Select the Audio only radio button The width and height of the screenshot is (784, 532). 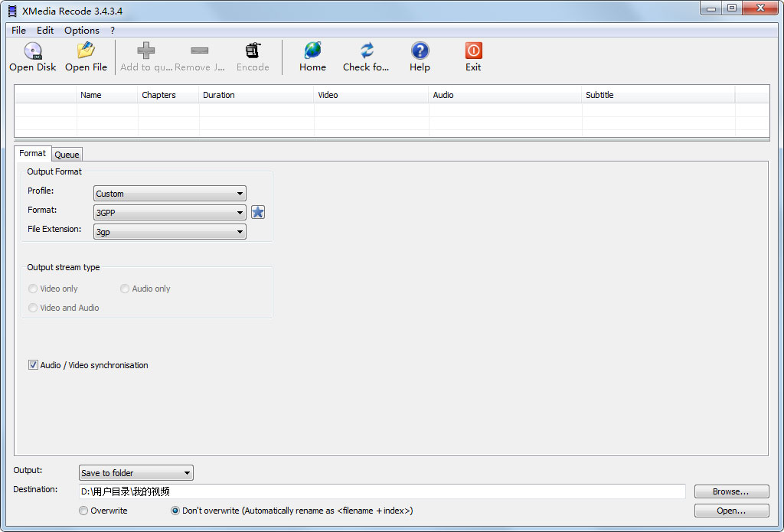click(125, 289)
